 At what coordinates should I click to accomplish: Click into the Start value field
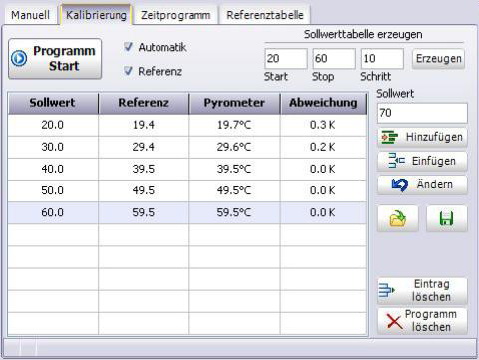[286, 59]
